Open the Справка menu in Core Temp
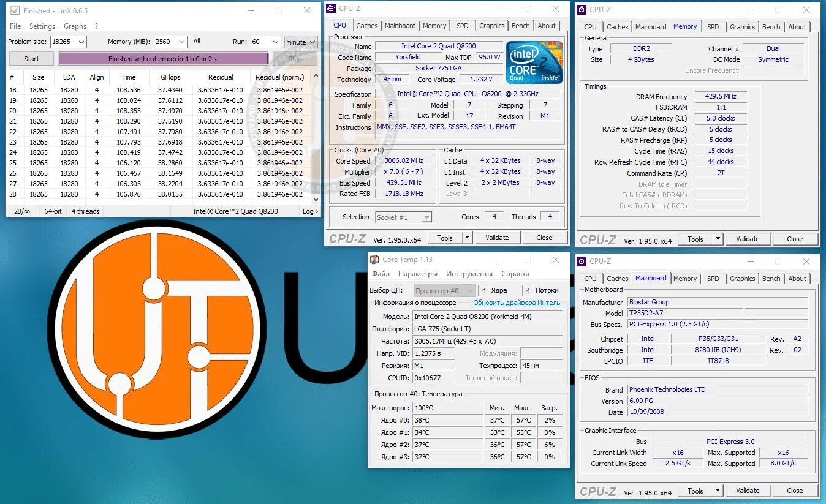Viewport: 826px width, 504px height. 515,274
